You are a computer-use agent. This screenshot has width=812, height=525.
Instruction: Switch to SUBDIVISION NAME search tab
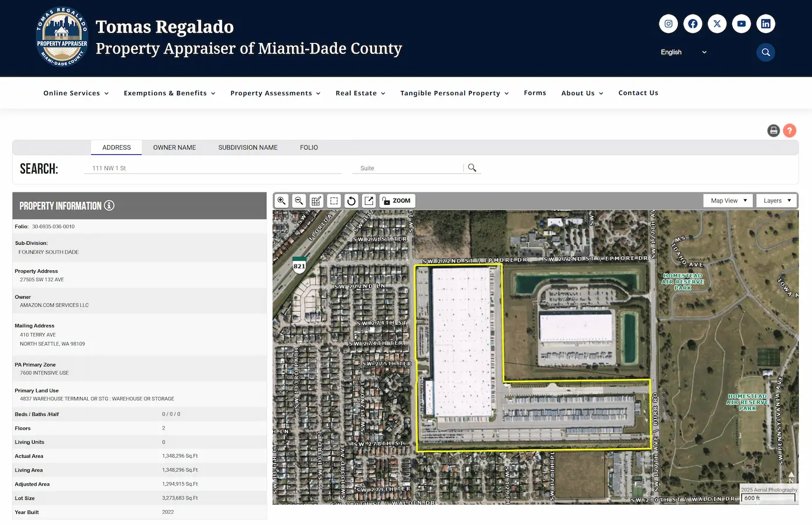248,147
